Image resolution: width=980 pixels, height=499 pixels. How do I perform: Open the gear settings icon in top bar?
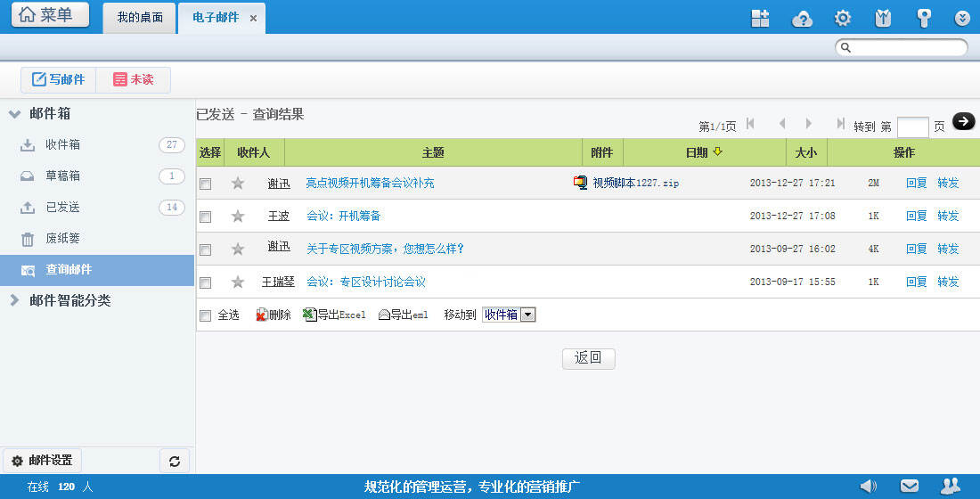point(842,18)
